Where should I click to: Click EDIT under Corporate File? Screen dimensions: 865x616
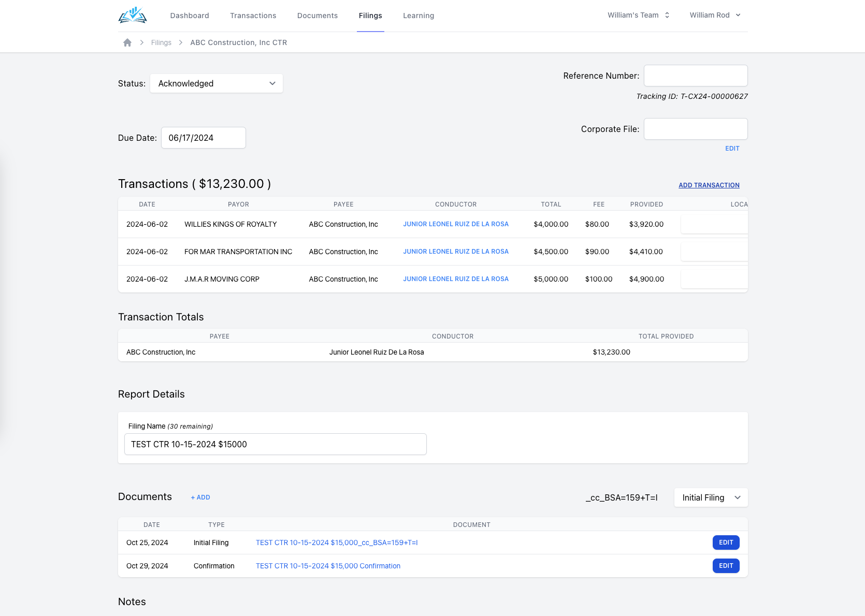732,149
